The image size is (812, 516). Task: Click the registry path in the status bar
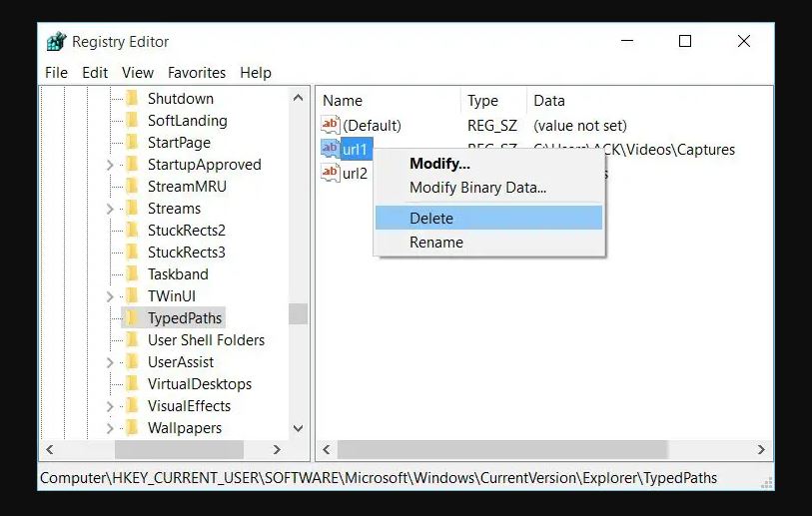point(379,478)
